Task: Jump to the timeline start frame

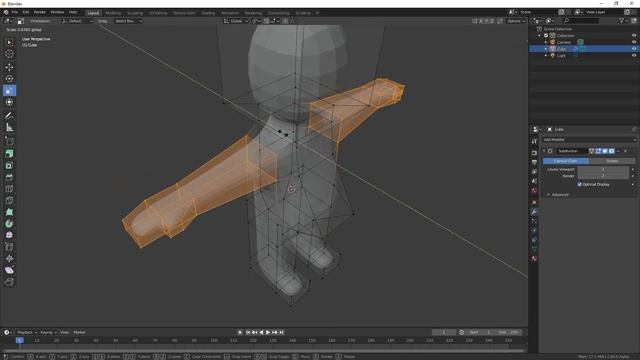Action: (248, 333)
